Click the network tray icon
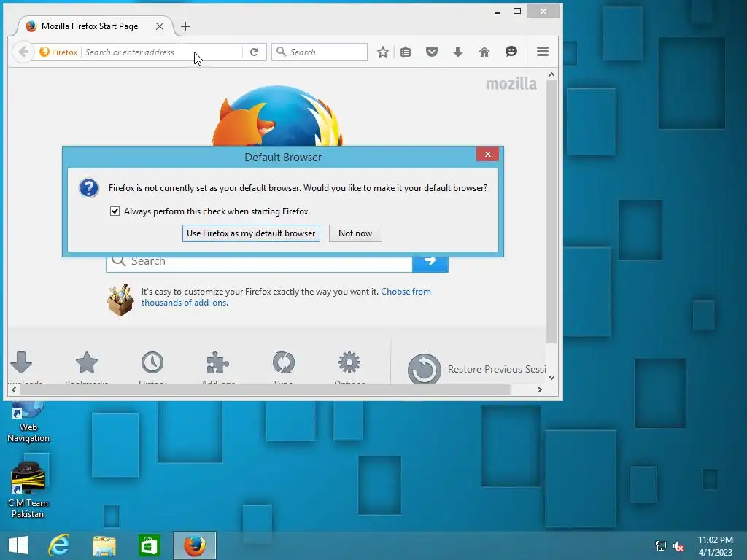Viewport: 747px width, 560px height. pos(661,546)
